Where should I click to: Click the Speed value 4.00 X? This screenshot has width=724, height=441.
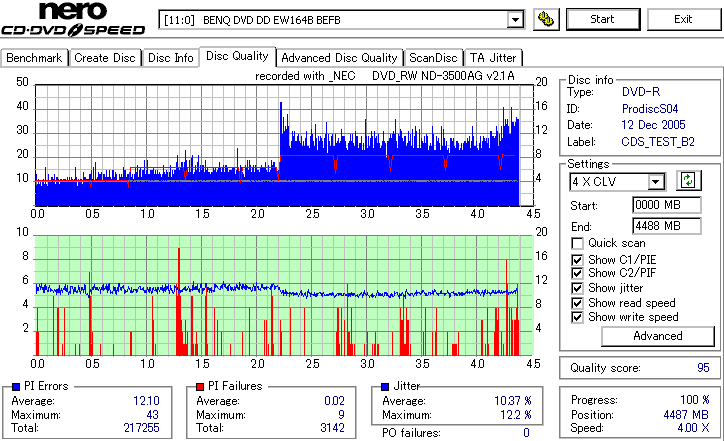pyautogui.click(x=693, y=428)
